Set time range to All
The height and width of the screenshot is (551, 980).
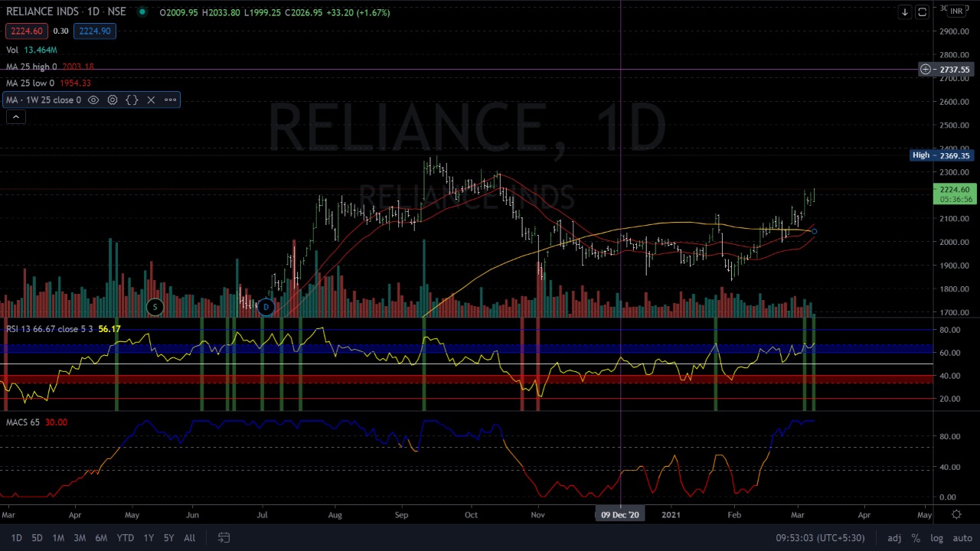click(x=189, y=538)
